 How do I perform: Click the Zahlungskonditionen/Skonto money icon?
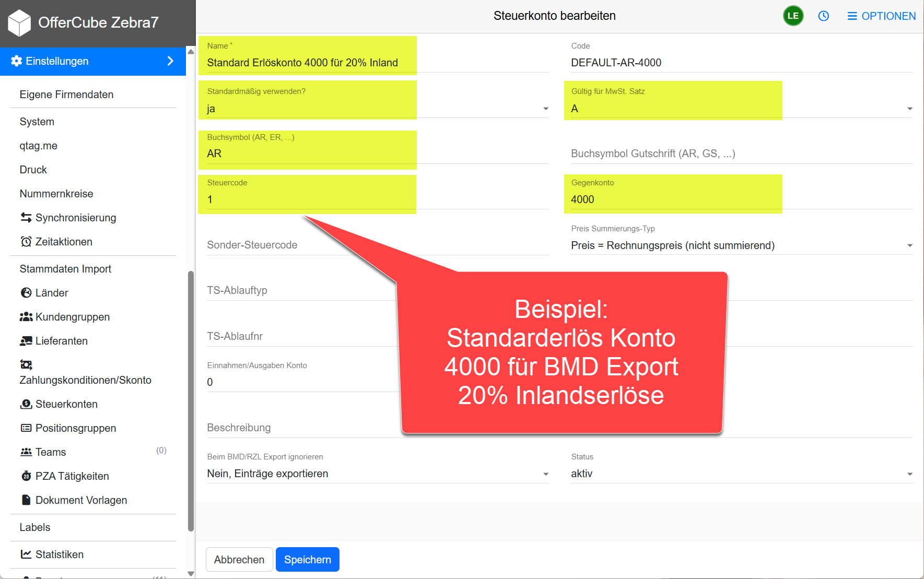pos(26,364)
